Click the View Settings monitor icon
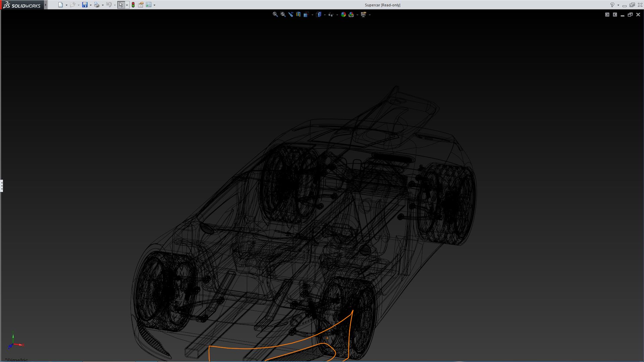This screenshot has height=362, width=644. pos(363,14)
